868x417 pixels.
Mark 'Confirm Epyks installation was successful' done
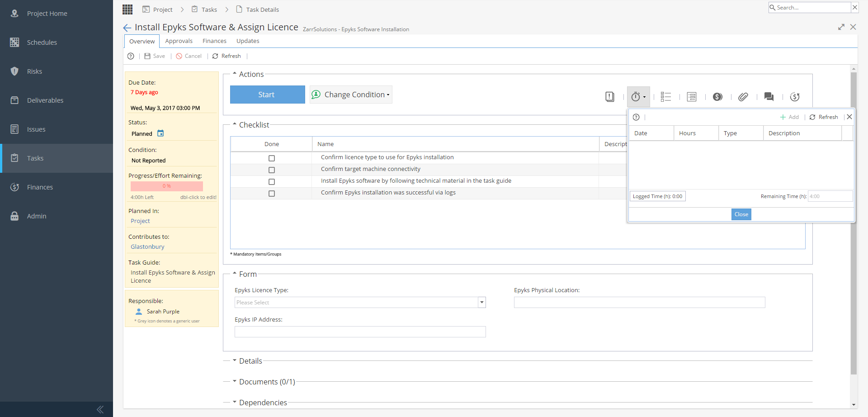272,194
